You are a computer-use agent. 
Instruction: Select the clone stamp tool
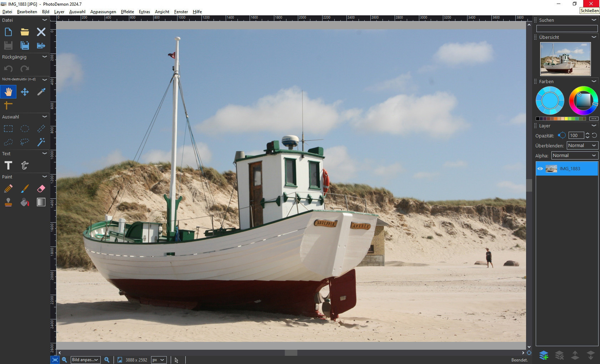click(x=8, y=203)
